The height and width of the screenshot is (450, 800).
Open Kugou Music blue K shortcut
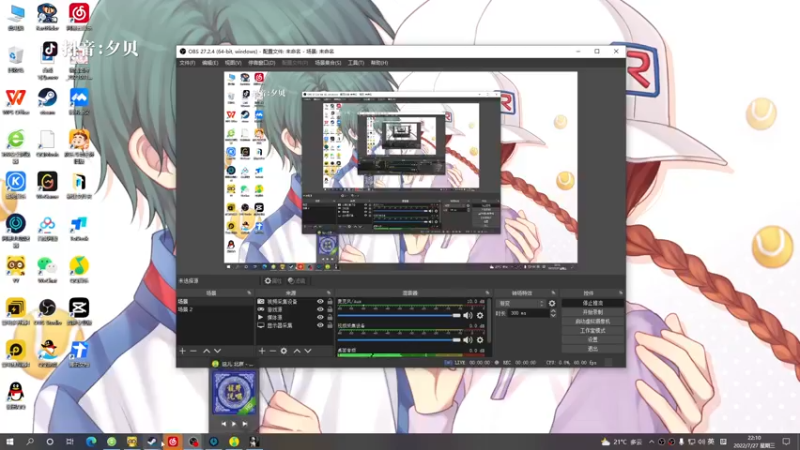(16, 185)
